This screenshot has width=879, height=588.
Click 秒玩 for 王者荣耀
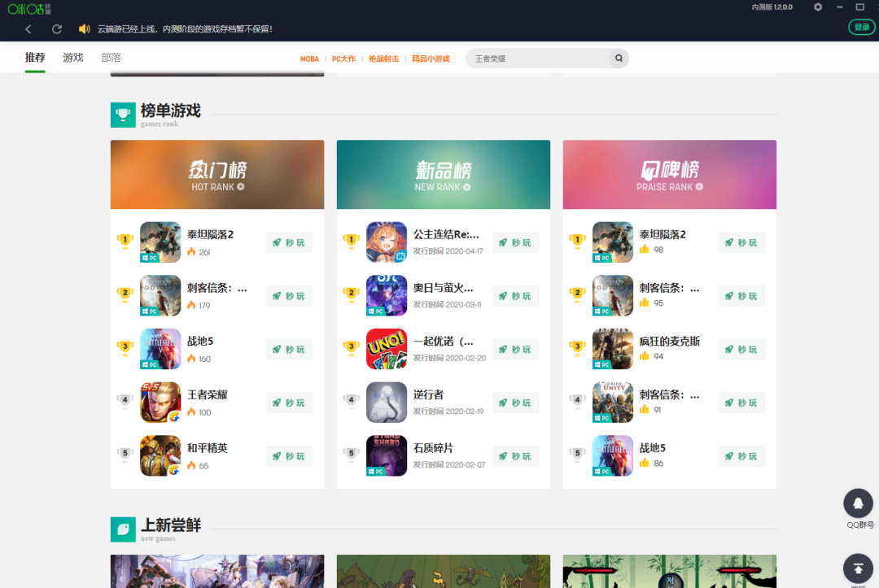(x=289, y=403)
